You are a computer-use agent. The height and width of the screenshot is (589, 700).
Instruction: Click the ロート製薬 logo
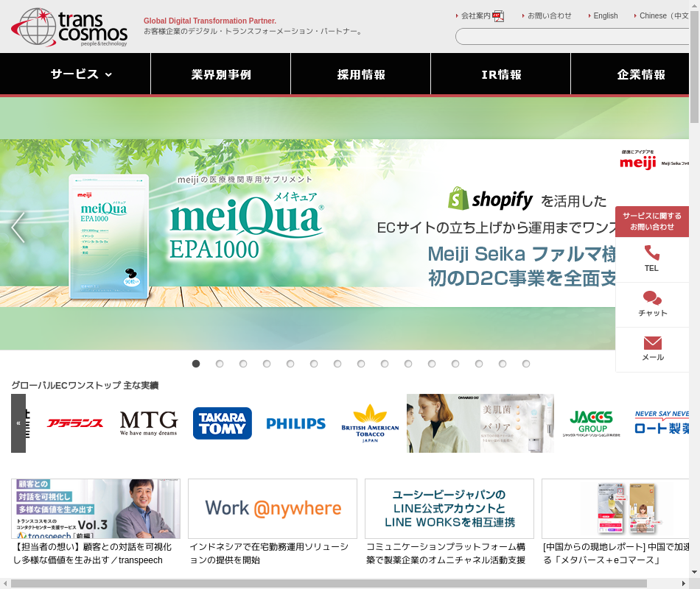[662, 423]
